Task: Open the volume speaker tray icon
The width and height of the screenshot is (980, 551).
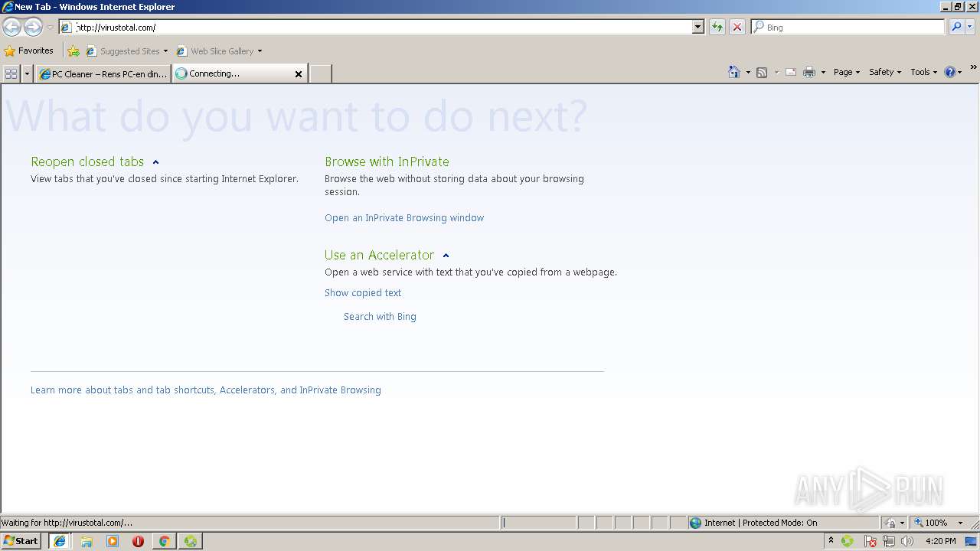Action: (907, 541)
